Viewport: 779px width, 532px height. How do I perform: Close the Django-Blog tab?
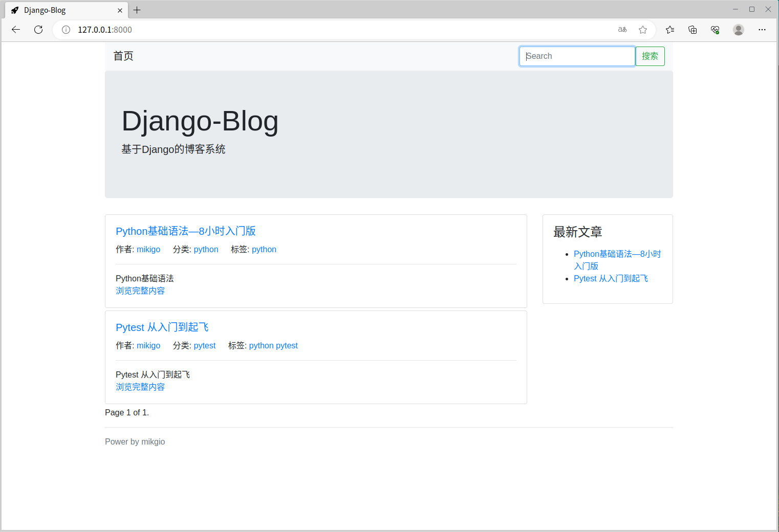[x=120, y=10]
